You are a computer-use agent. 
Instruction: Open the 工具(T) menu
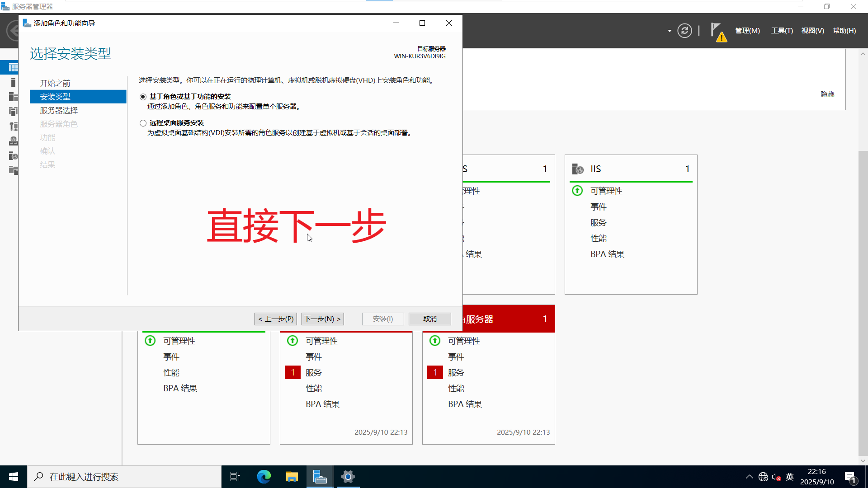[782, 30]
